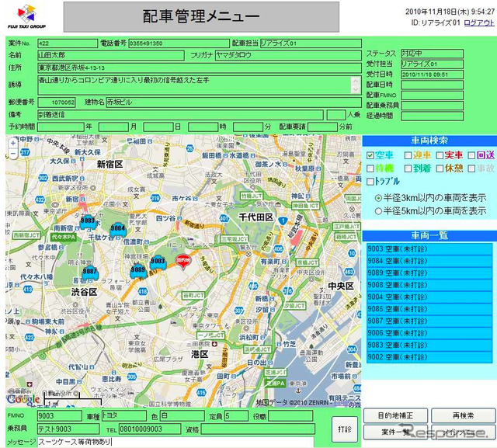The height and width of the screenshot is (448, 497).
Task: Select vehicle row 9006:空車(未打診)
Action: (x=429, y=333)
